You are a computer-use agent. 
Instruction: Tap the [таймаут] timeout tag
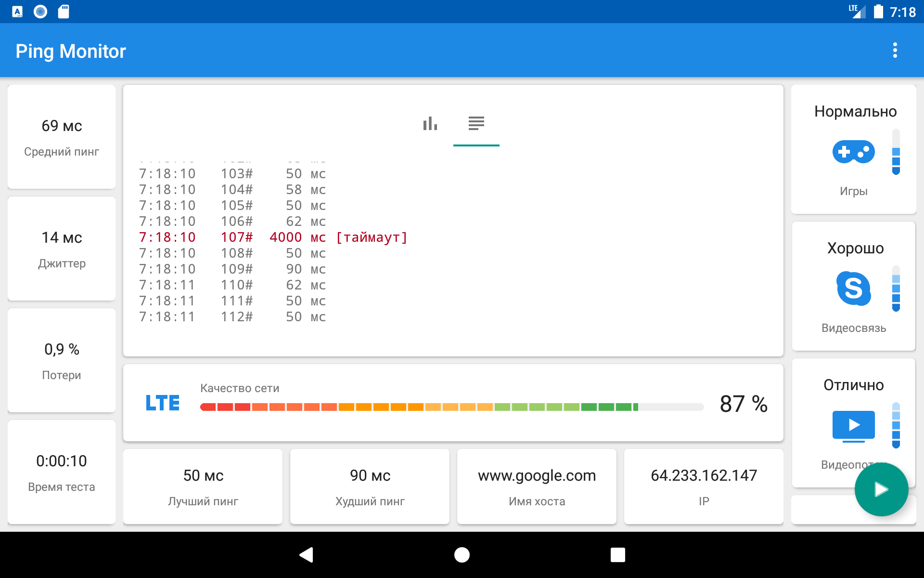click(372, 237)
